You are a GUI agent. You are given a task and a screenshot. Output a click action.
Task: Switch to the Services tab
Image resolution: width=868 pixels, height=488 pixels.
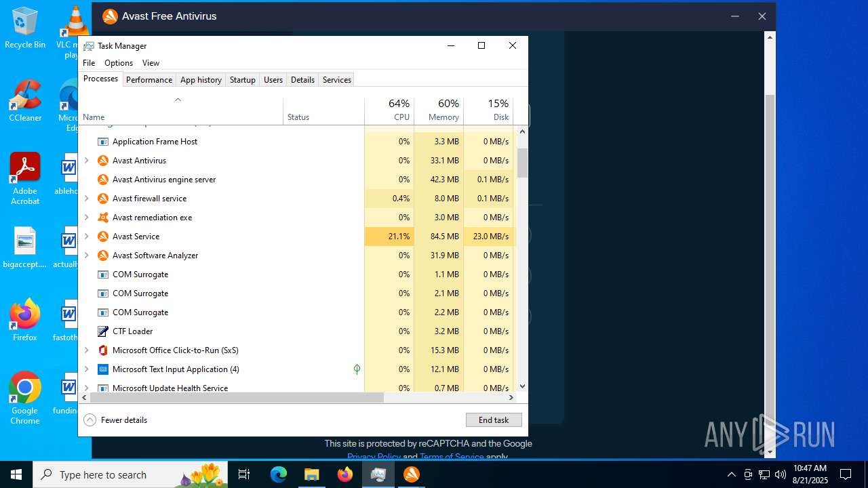coord(337,80)
